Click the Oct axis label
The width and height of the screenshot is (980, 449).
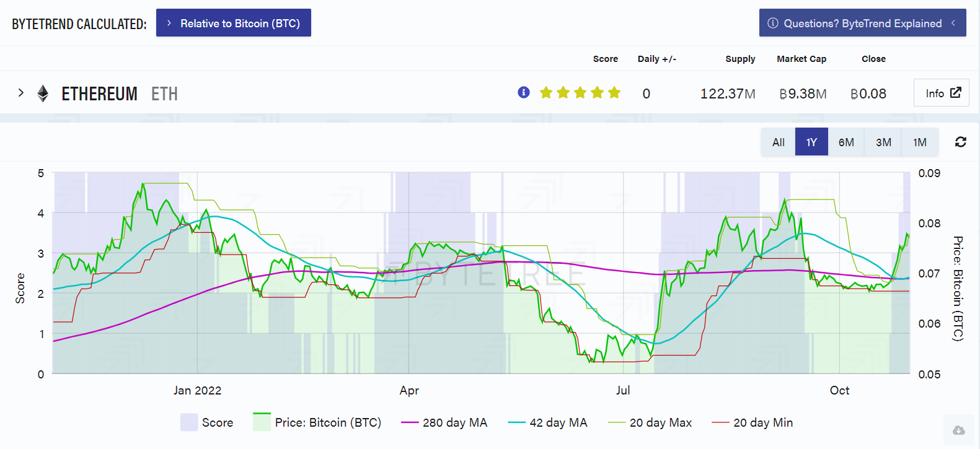tap(839, 390)
